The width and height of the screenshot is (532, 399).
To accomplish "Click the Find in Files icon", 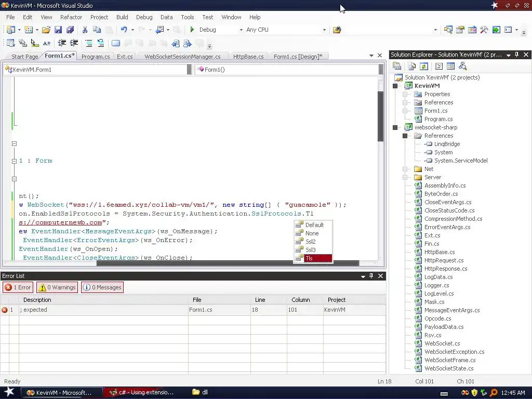I will 337,30.
